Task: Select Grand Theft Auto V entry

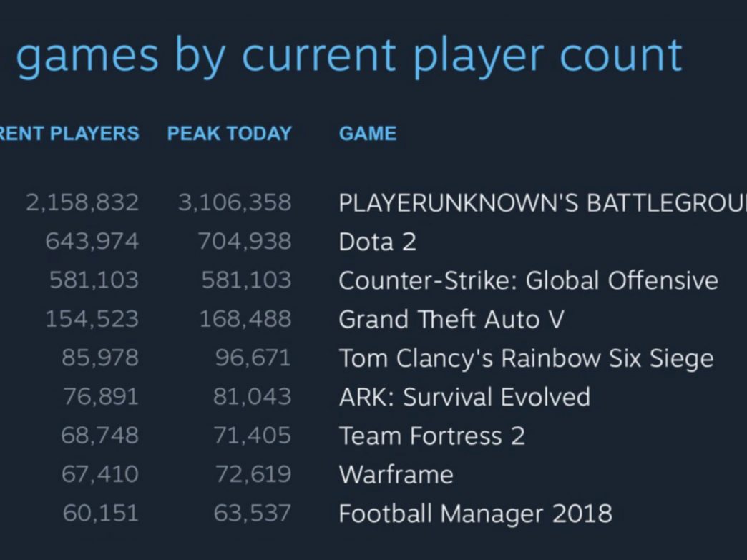Action: coord(451,319)
